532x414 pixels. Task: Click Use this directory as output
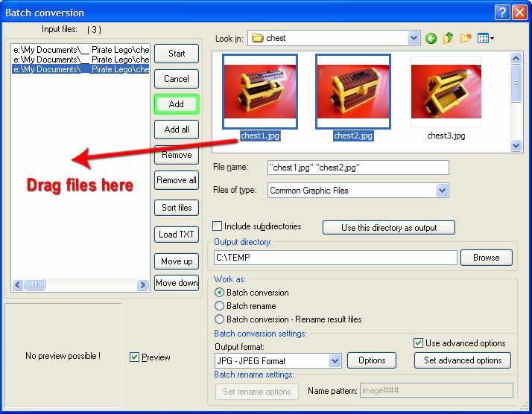point(389,228)
